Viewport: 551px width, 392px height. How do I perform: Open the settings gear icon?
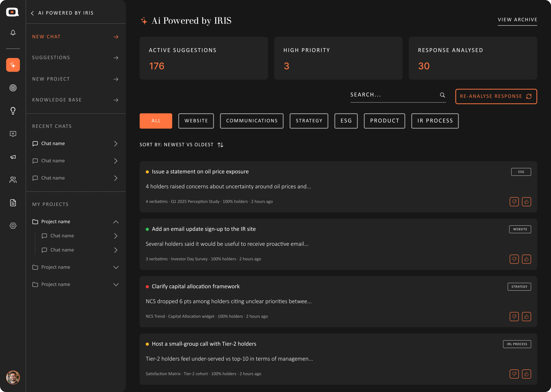click(13, 226)
